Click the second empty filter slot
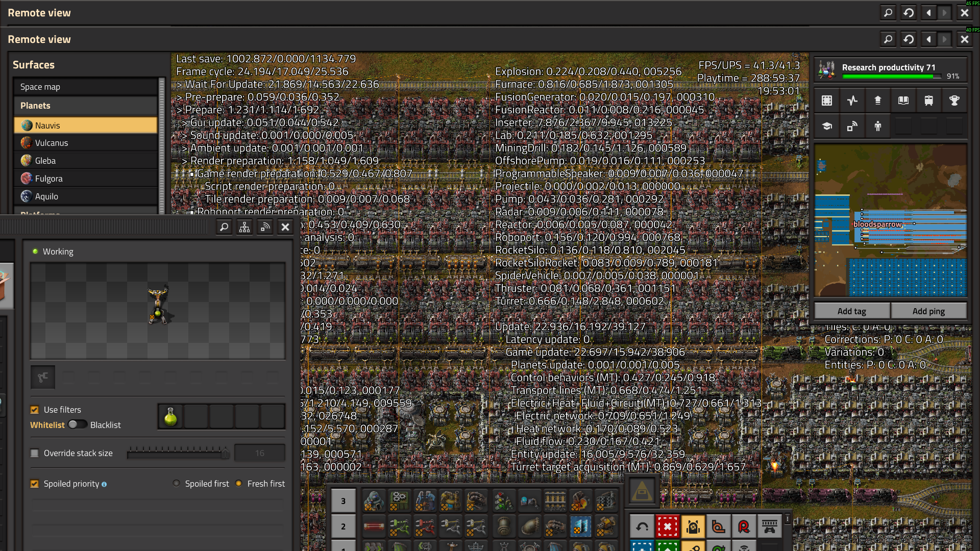The image size is (980, 551). pyautogui.click(x=197, y=416)
